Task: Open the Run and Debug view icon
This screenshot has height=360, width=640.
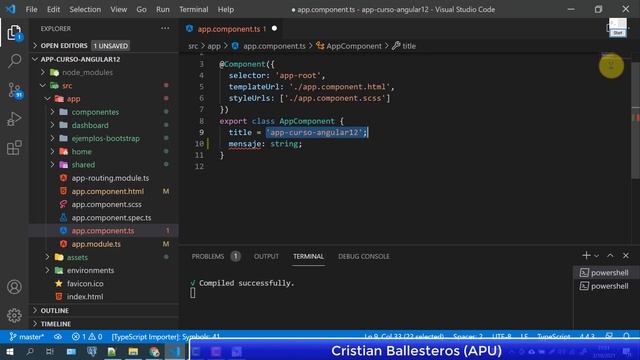Action: click(x=14, y=119)
